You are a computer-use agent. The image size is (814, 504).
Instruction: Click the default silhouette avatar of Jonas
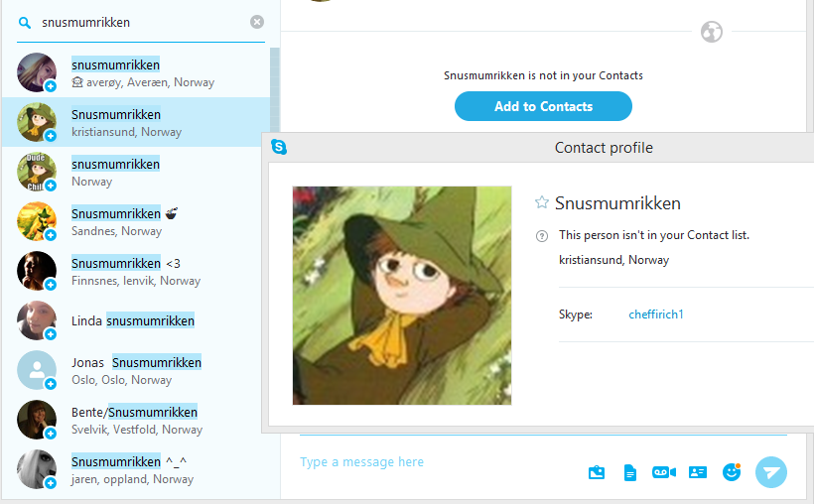coord(37,370)
